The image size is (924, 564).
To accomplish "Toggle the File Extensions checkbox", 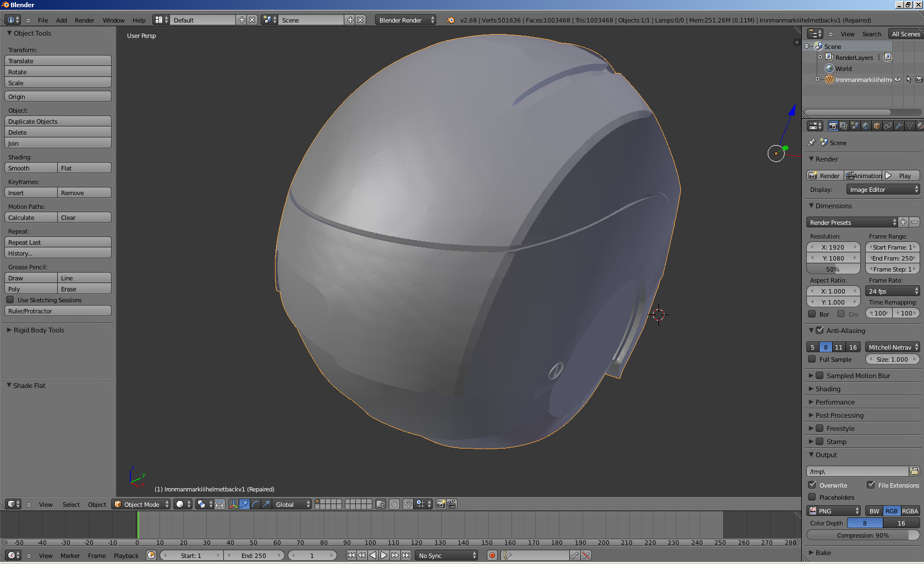I will pyautogui.click(x=871, y=485).
